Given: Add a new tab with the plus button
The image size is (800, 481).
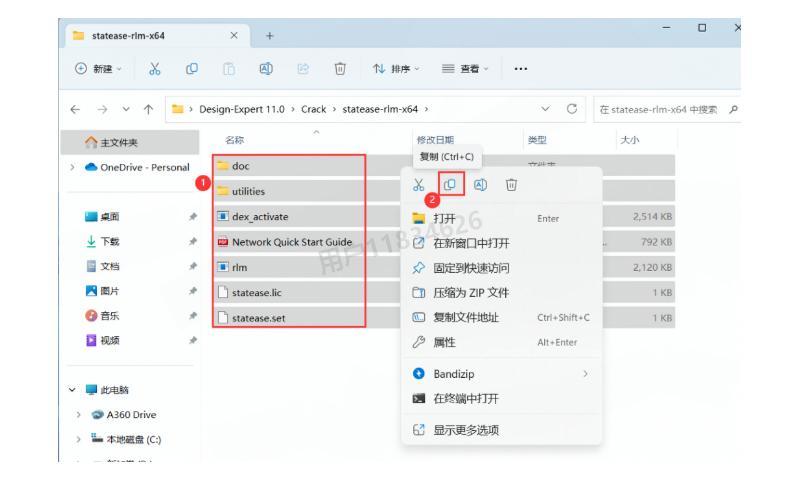Looking at the screenshot, I should point(269,36).
